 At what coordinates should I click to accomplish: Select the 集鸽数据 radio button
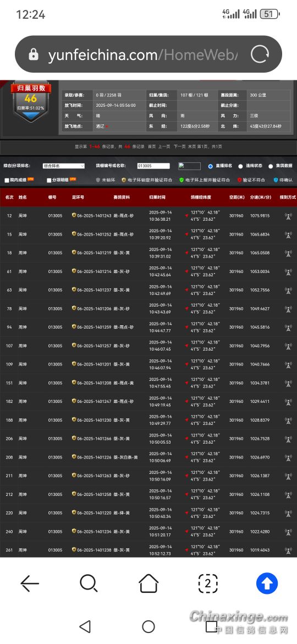[271, 166]
